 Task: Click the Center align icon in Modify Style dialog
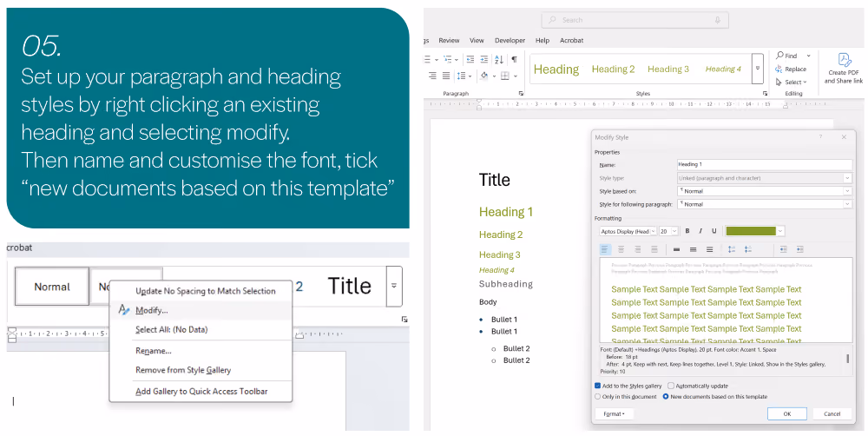tap(621, 250)
